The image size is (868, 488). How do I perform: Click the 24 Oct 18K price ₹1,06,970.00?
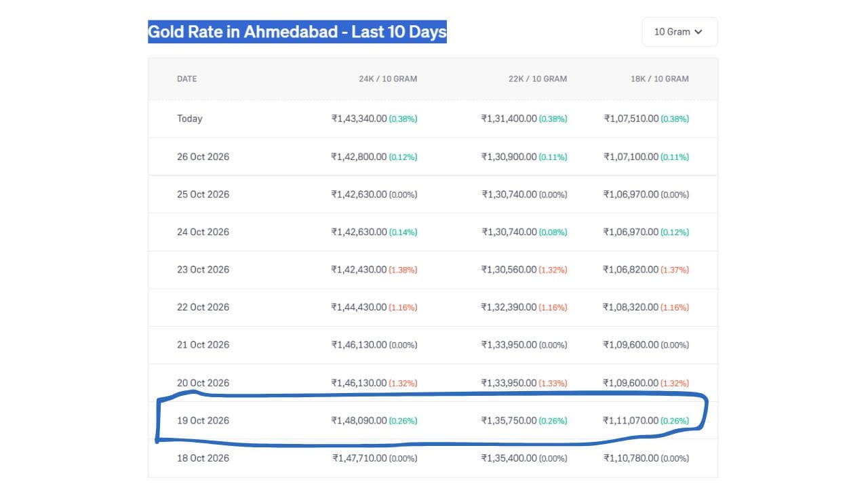pyautogui.click(x=631, y=232)
